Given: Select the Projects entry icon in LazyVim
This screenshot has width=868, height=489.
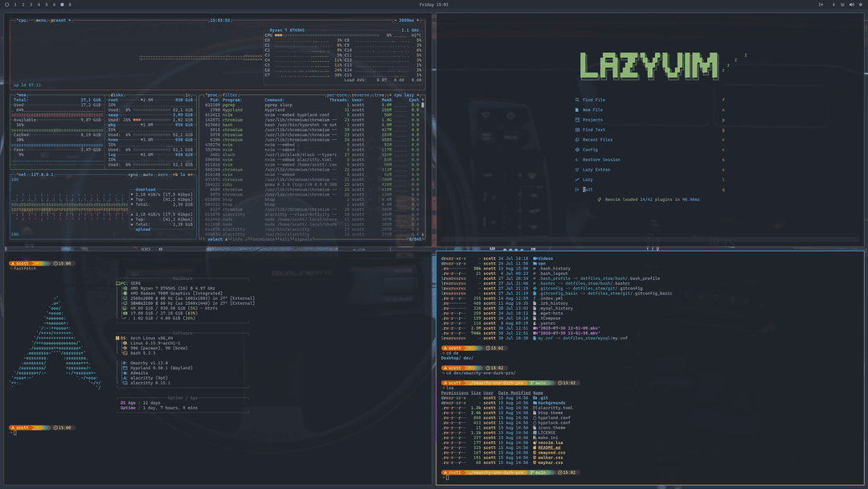Looking at the screenshot, I should click(x=577, y=120).
